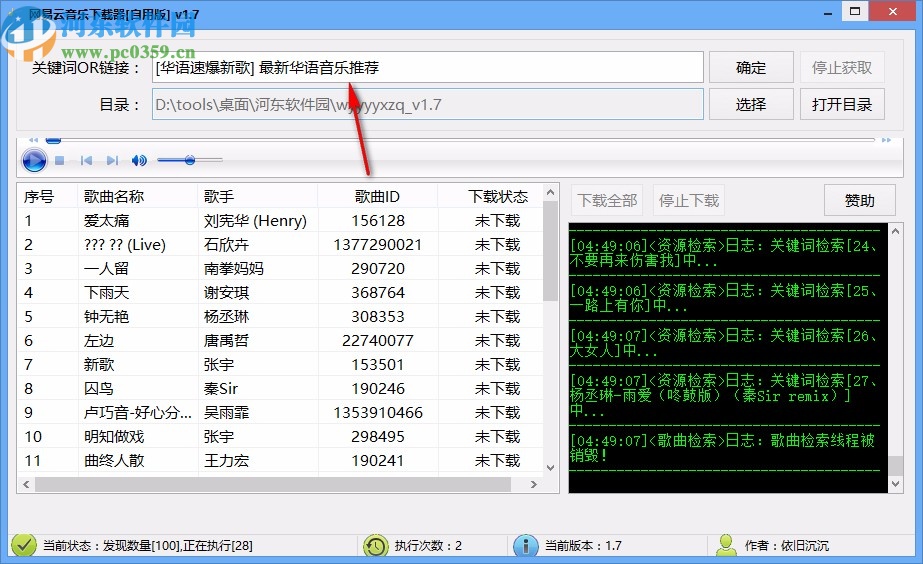Click the playback progress bar thumb

[54, 140]
